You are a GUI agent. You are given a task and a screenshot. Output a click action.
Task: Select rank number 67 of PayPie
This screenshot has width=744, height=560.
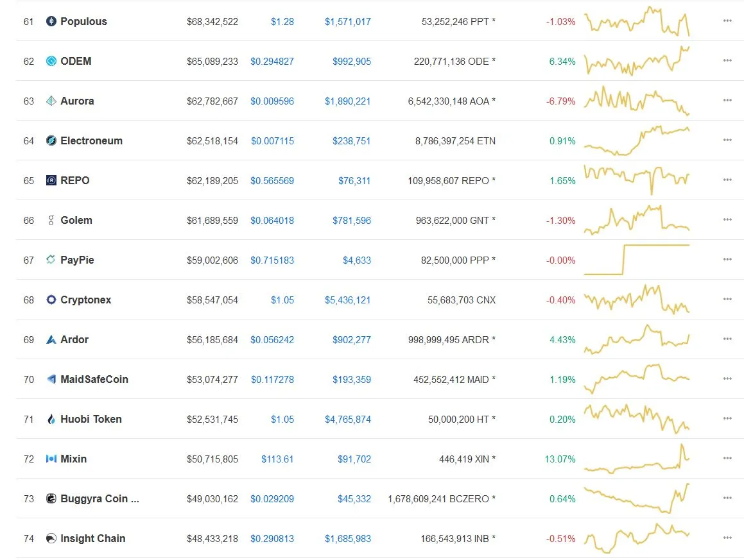29,260
